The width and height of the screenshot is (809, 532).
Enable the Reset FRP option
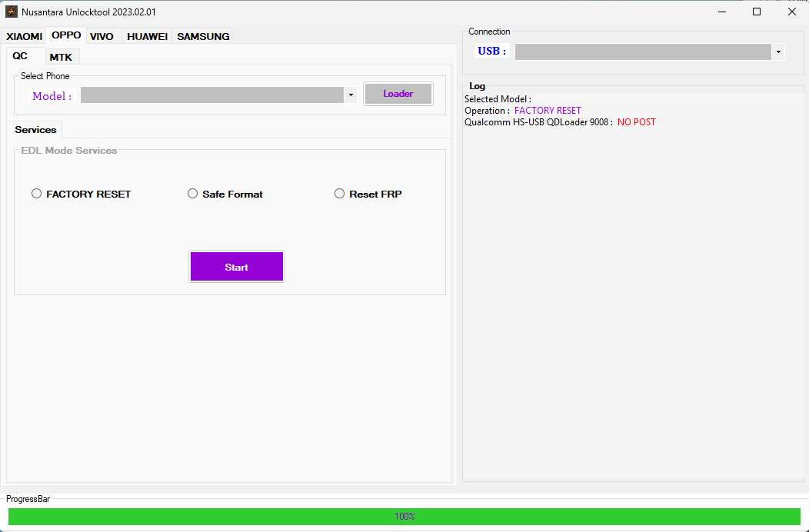click(339, 193)
